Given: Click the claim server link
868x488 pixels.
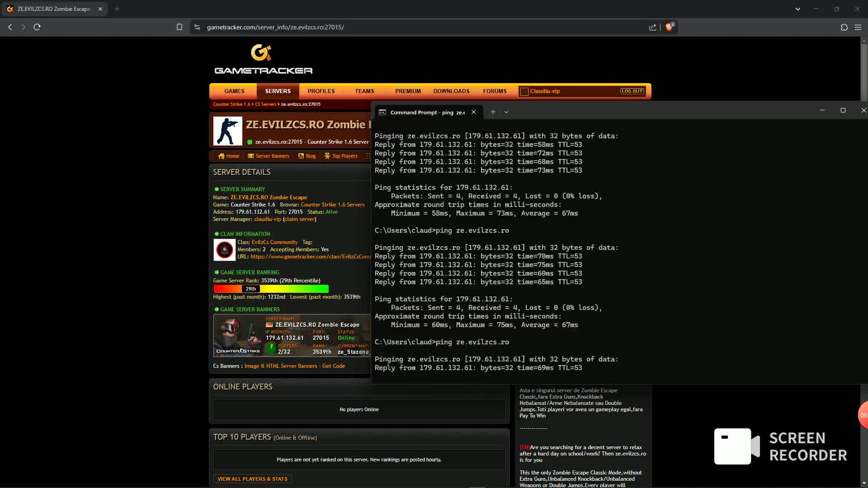Looking at the screenshot, I should click(300, 219).
